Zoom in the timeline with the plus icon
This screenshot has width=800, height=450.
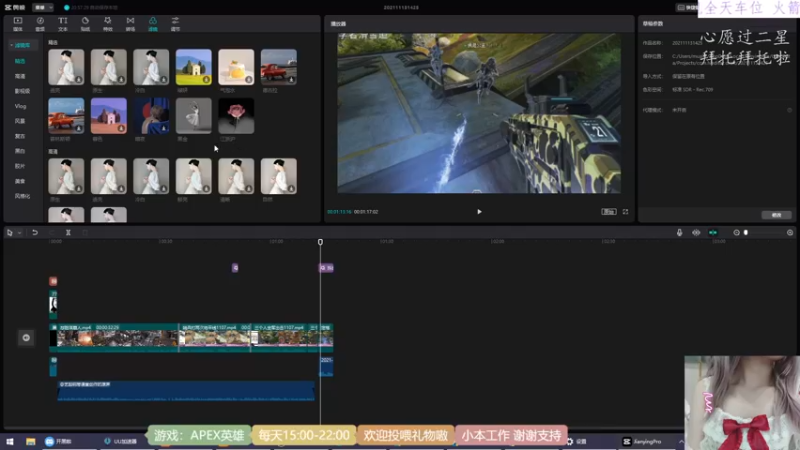tap(790, 233)
